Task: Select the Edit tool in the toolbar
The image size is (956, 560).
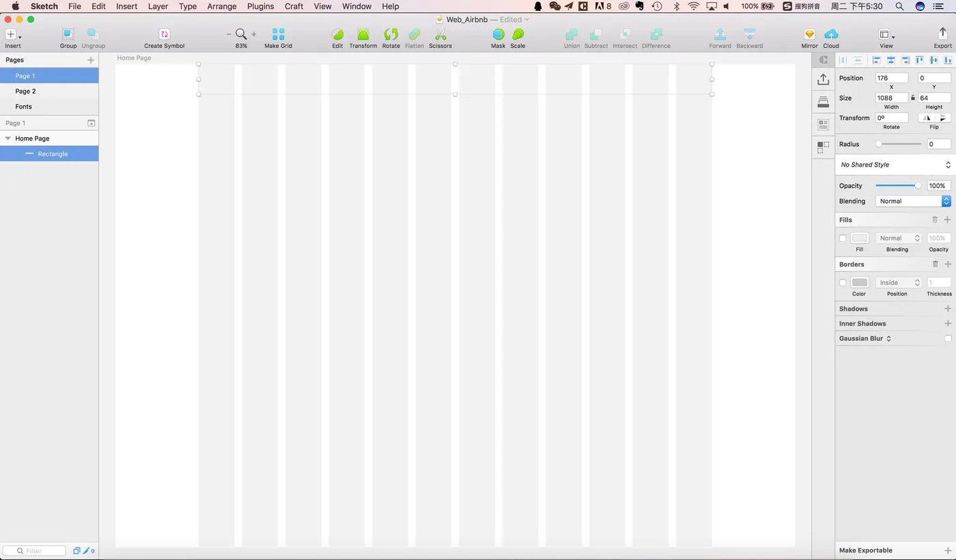Action: (337, 34)
